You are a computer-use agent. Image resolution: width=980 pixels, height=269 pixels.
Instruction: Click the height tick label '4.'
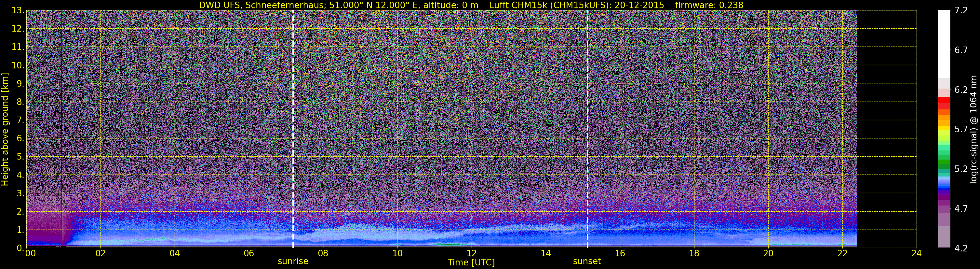tap(20, 175)
